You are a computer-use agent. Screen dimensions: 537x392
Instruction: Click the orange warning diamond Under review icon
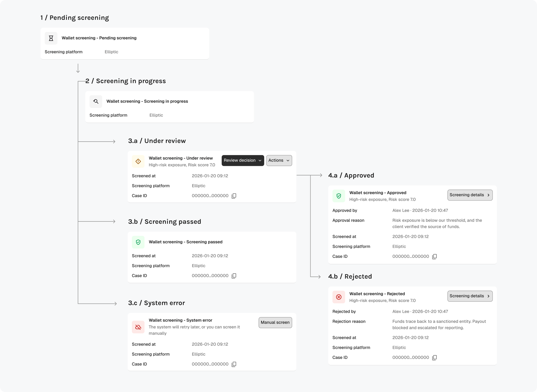[x=138, y=162]
